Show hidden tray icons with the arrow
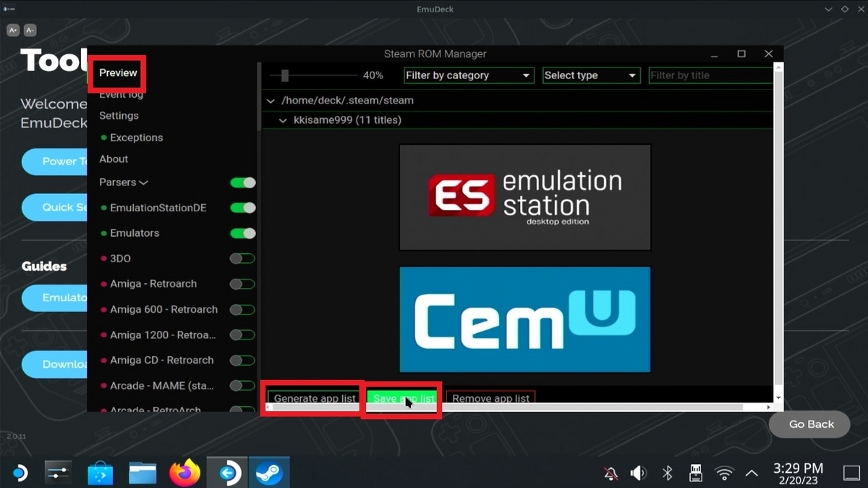Image resolution: width=868 pixels, height=488 pixels. click(x=752, y=474)
